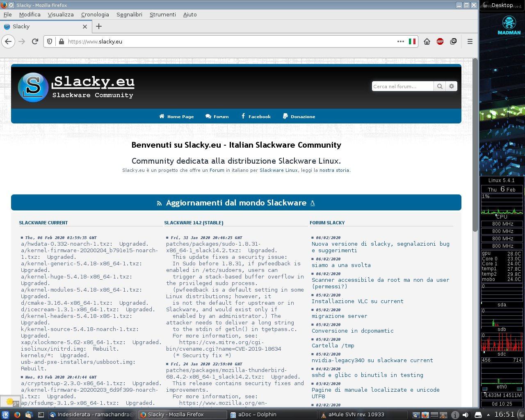The height and width of the screenshot is (420, 525).
Task: Click the 'SLACKWARE 14.2 (STABLE)' column heading
Action: (194, 223)
